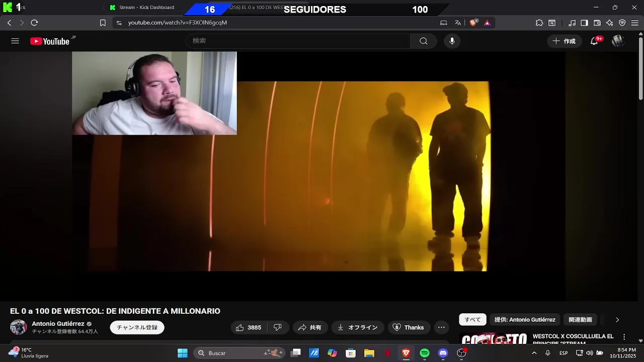
Task: Open Antonio Gutiérrez channel name link
Action: (58, 324)
